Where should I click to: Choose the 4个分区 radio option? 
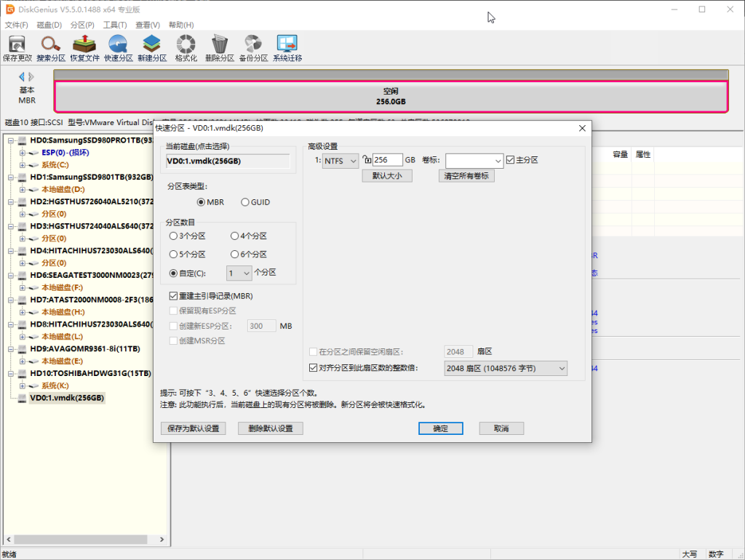[x=234, y=236]
